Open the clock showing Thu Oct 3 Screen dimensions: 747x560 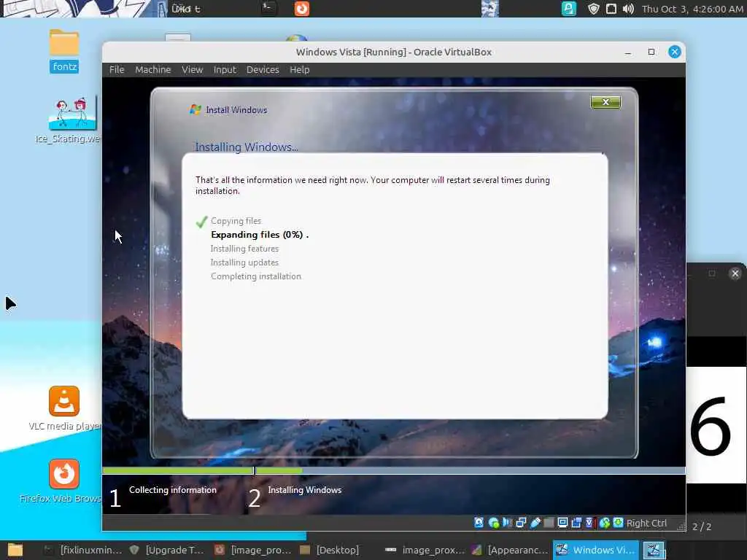(692, 9)
